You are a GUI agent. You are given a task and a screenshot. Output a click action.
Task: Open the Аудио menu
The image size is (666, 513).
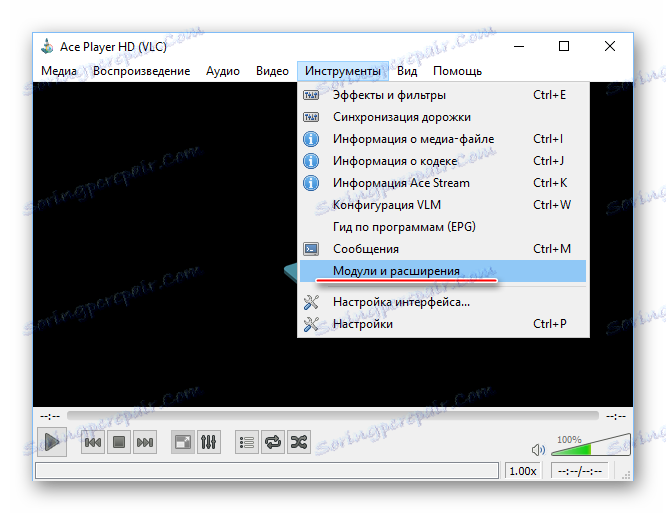coord(223,71)
